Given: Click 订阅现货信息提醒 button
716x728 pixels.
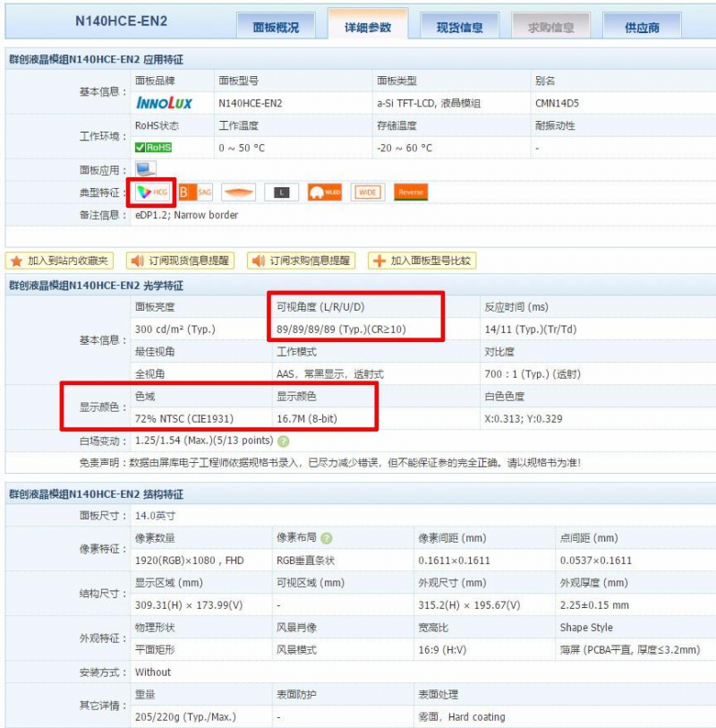Looking at the screenshot, I should coord(180,261).
